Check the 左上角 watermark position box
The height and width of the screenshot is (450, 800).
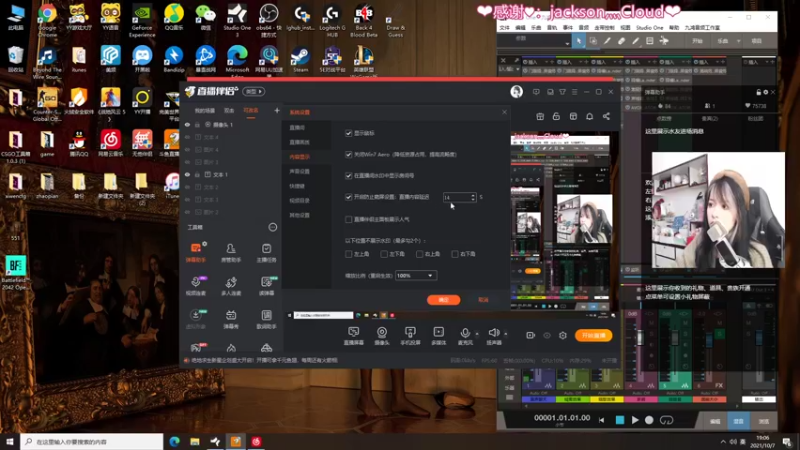(348, 254)
